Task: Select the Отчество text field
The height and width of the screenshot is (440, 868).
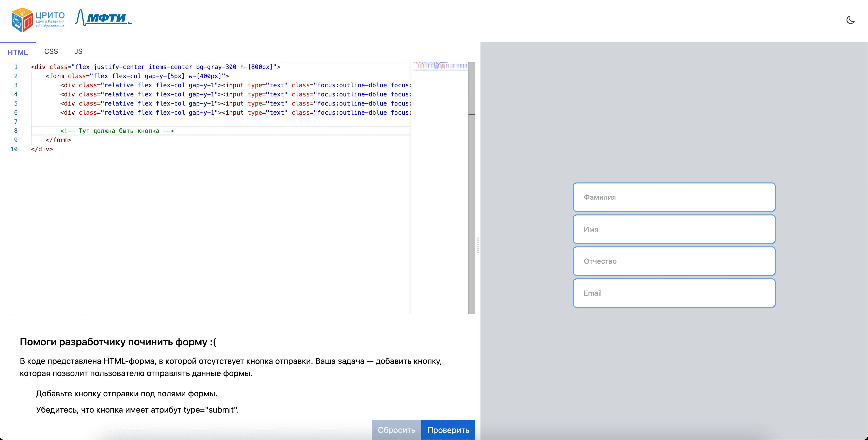Action: point(674,261)
